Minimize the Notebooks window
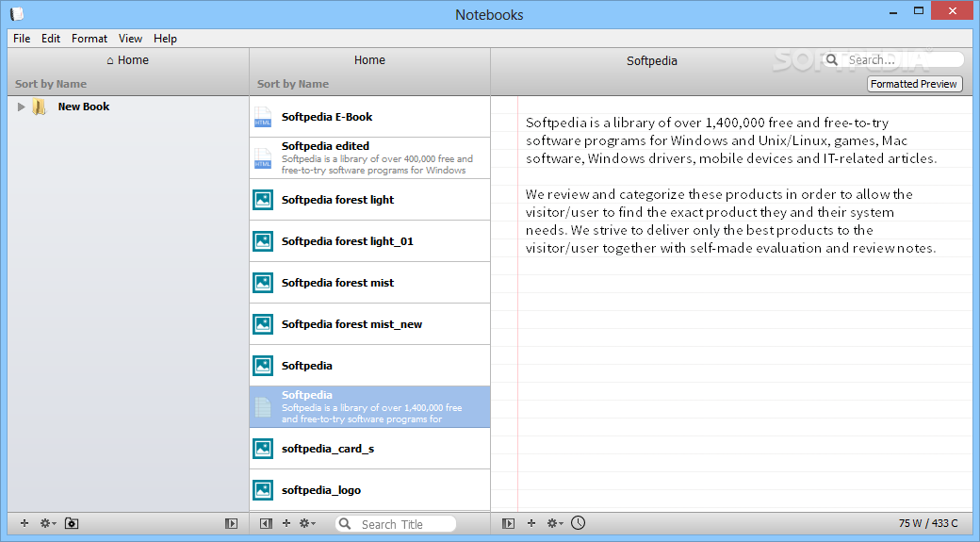The height and width of the screenshot is (542, 980). pos(893,12)
